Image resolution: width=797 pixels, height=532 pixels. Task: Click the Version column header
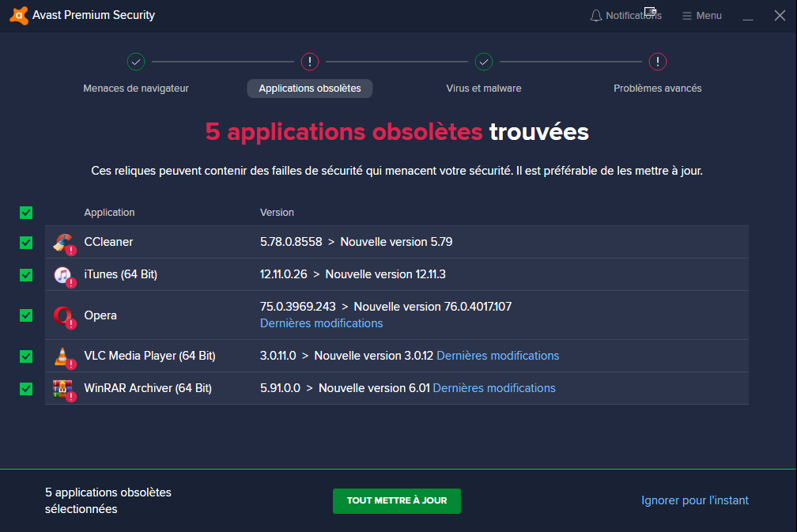[277, 213]
